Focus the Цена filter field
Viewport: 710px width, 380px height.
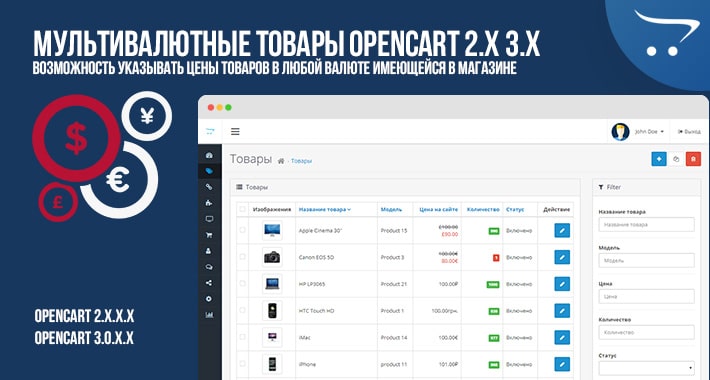click(646, 296)
